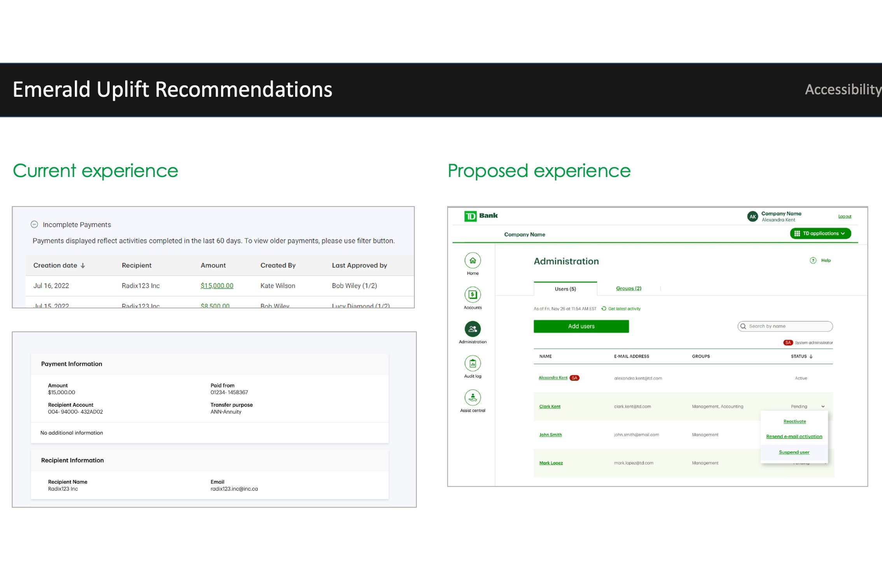Open the Home sidebar icon
Viewport: 882px width, 588px height.
[472, 261]
